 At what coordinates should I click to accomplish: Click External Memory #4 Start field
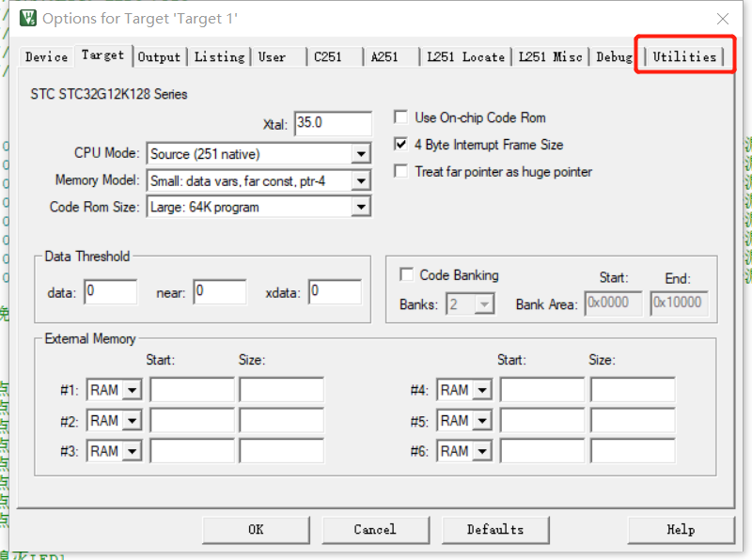[x=542, y=389]
